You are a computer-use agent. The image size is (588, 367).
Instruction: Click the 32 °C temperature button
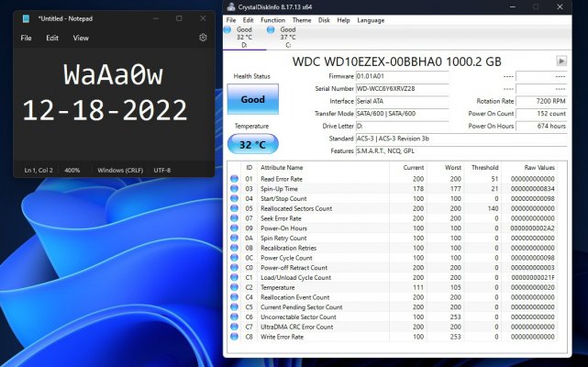coord(253,144)
